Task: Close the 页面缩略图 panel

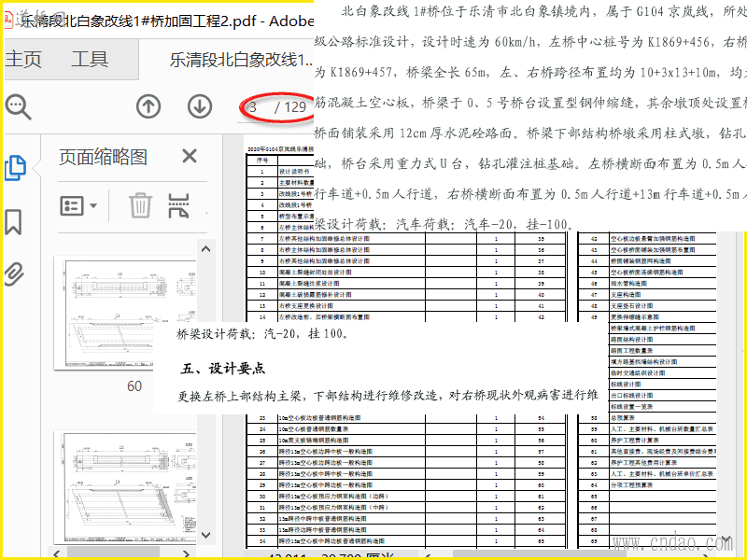Action: click(190, 156)
